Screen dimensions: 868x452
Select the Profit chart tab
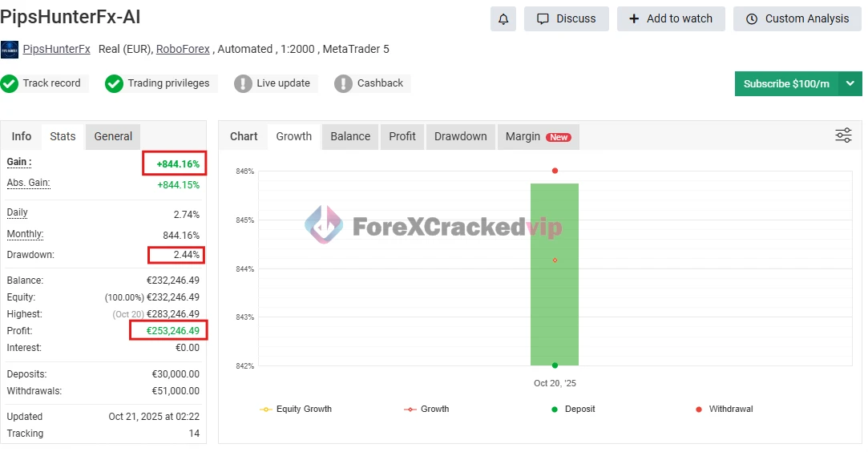click(402, 136)
